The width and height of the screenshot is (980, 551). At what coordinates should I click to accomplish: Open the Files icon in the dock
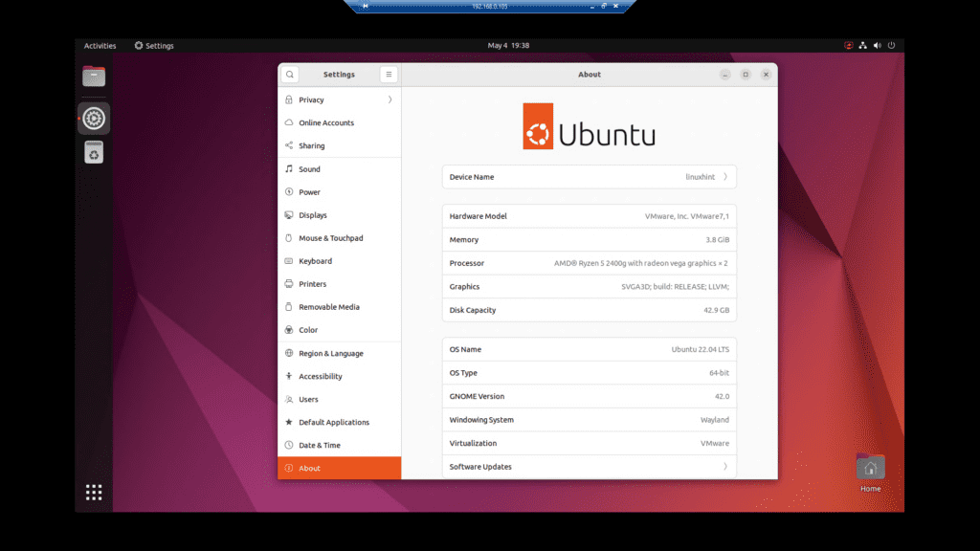click(x=93, y=76)
